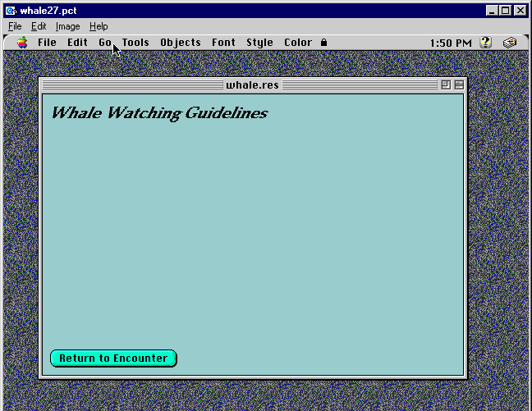Open the Mac File menu

point(47,43)
